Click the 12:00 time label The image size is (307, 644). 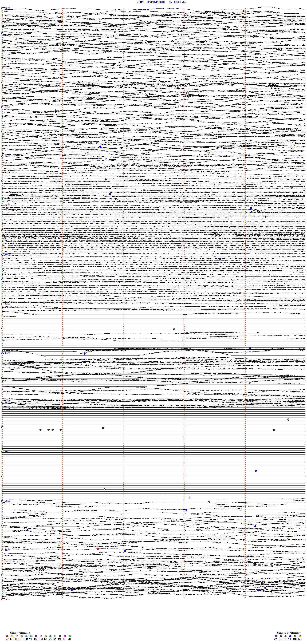click(x=8, y=304)
